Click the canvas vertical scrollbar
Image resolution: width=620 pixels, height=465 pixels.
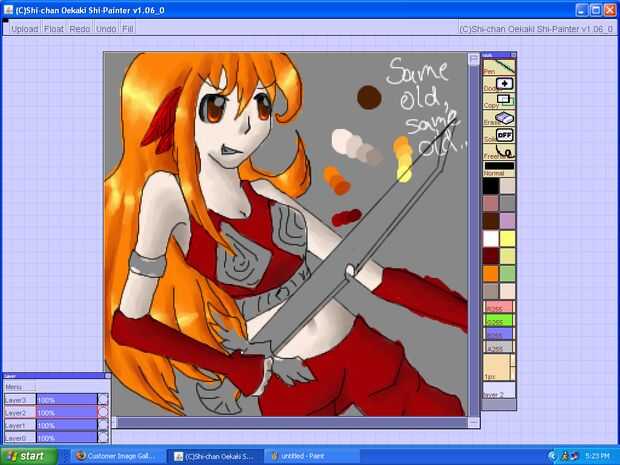pos(474,241)
